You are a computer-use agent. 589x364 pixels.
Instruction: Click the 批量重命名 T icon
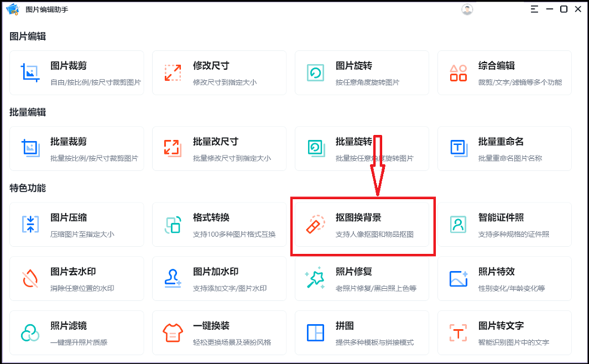[x=458, y=148]
